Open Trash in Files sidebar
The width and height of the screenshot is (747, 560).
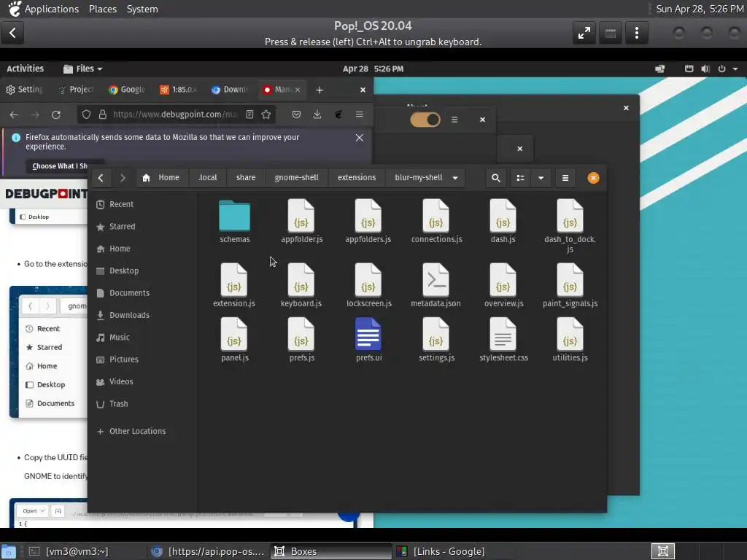click(142, 404)
